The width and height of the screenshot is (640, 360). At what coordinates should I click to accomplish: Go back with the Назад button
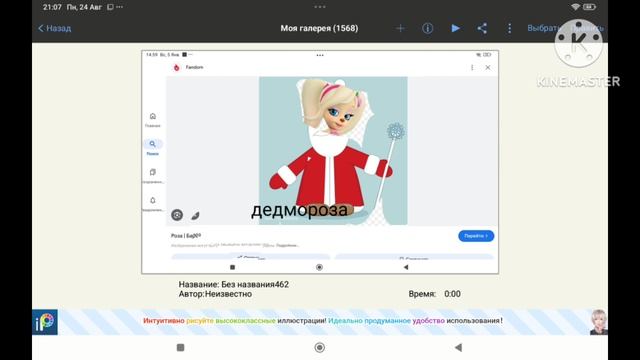click(x=55, y=28)
